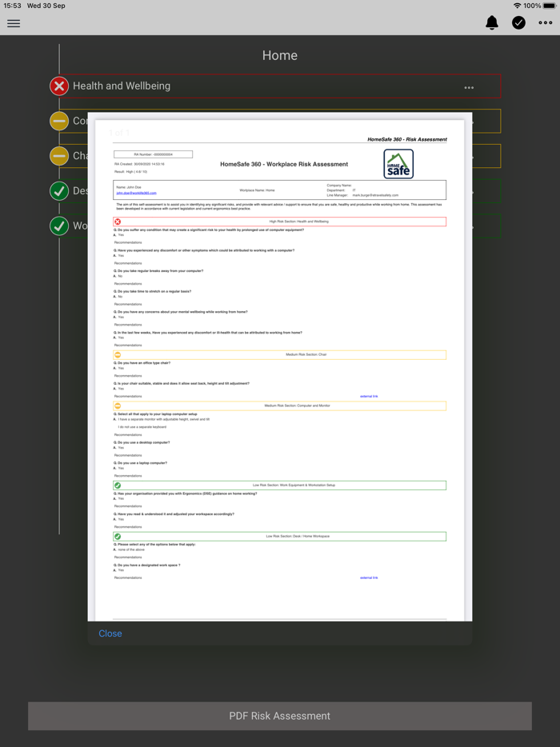Tap the HomeSafe logo in the PDF
Viewport: 560px width, 747px height.
398,164
